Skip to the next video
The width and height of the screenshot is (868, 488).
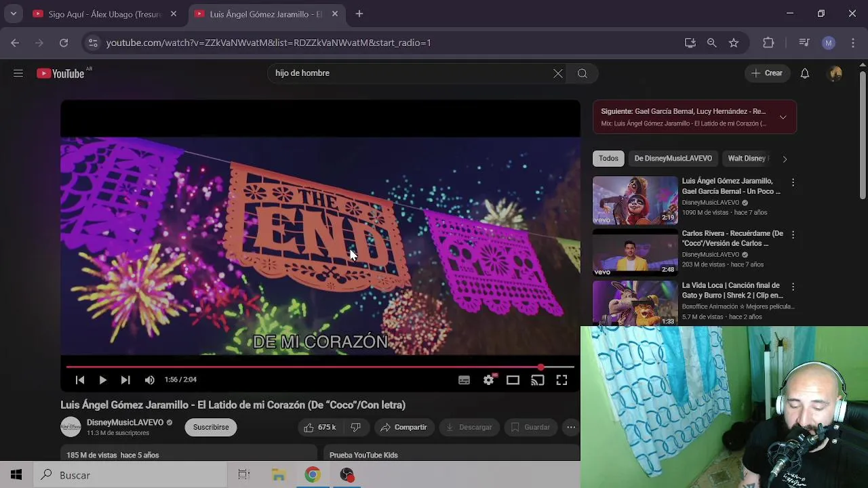tap(125, 380)
